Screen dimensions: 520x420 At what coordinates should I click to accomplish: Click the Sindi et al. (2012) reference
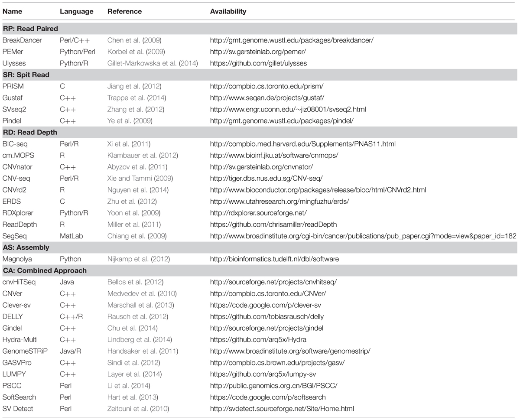tap(134, 362)
